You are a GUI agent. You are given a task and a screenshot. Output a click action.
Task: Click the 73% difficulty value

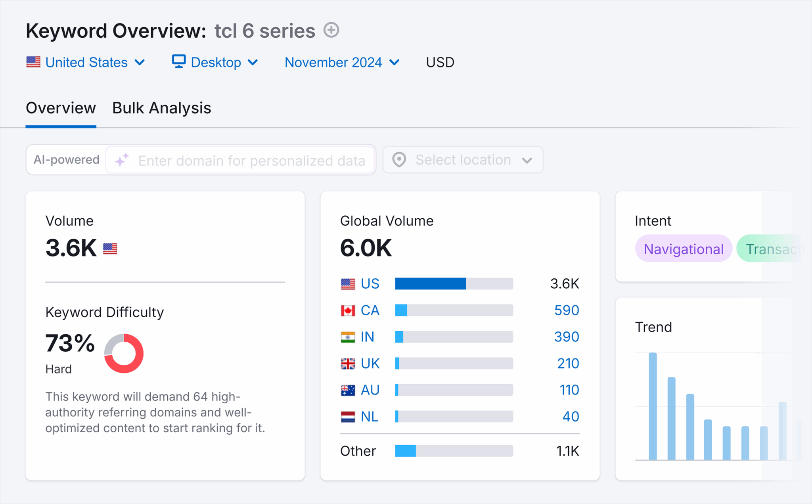pyautogui.click(x=70, y=343)
